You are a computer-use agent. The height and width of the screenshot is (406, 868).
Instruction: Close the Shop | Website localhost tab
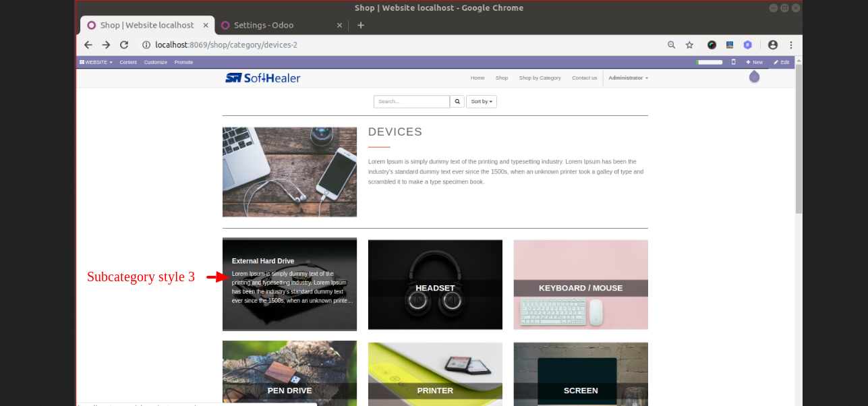click(206, 25)
